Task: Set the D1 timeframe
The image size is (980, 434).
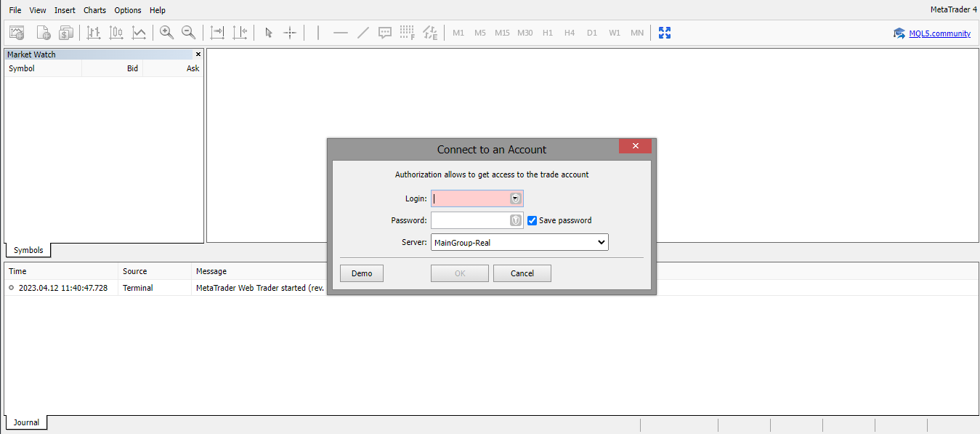Action: click(x=592, y=33)
